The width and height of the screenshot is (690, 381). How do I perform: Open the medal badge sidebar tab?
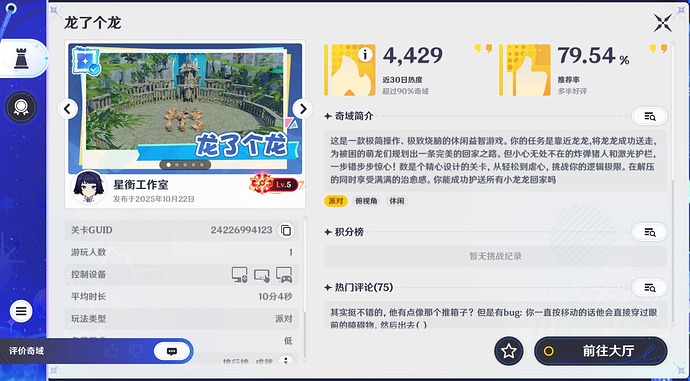[x=21, y=107]
